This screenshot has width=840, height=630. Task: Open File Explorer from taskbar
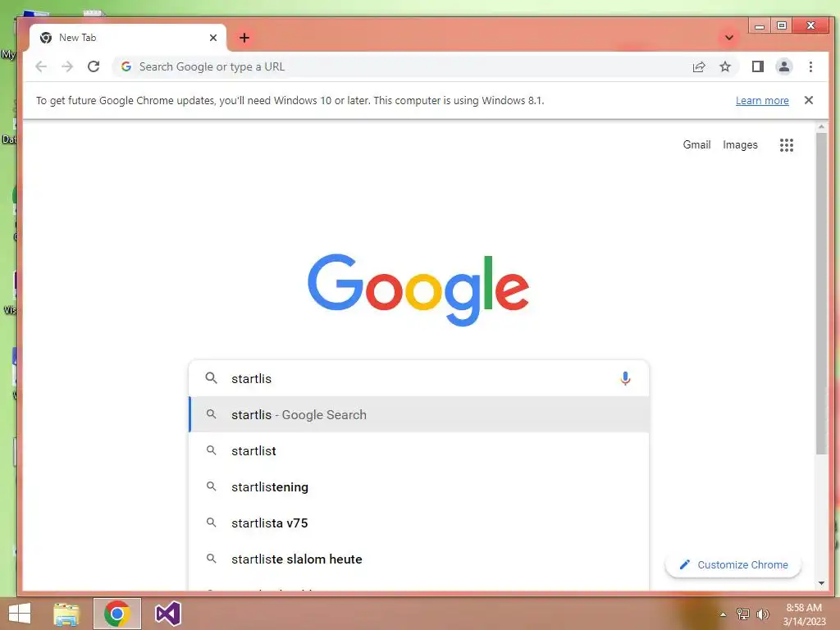[66, 614]
